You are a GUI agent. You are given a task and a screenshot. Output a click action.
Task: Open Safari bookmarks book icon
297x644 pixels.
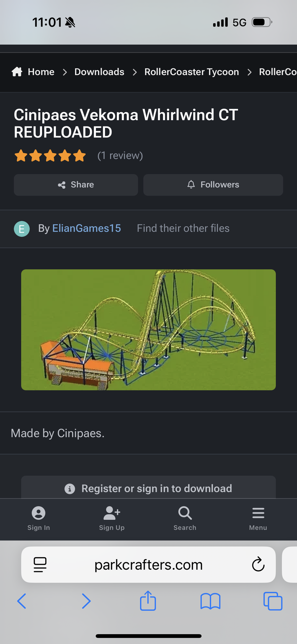pos(211,601)
